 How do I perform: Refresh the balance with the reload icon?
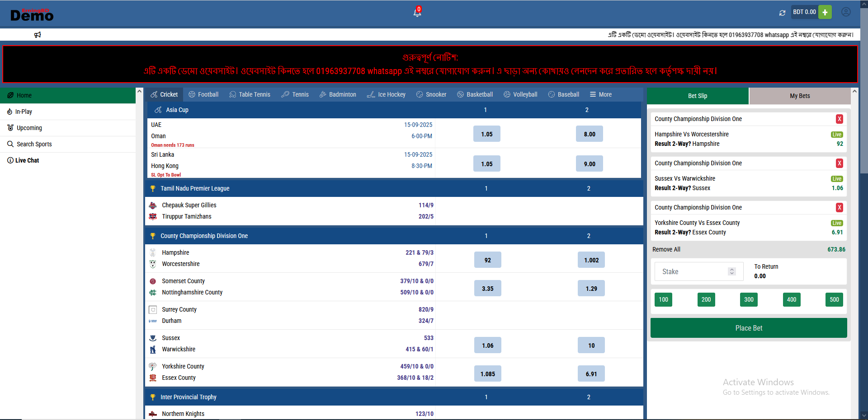(x=782, y=13)
